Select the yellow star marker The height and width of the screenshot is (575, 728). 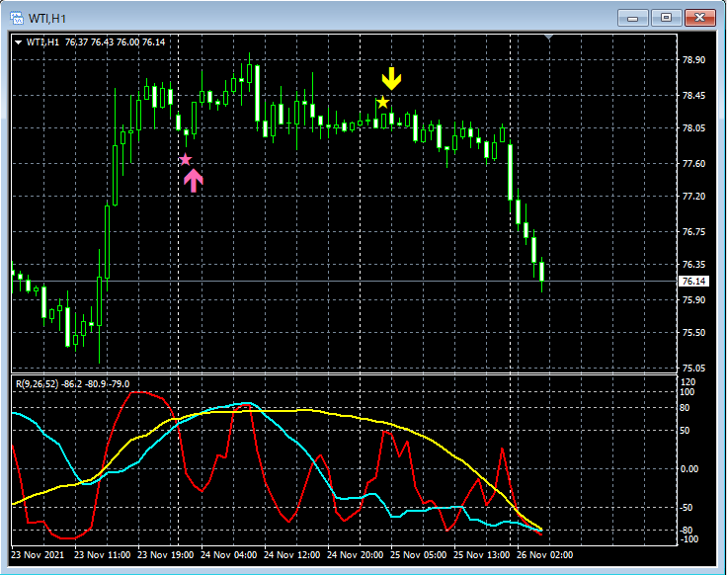(382, 103)
